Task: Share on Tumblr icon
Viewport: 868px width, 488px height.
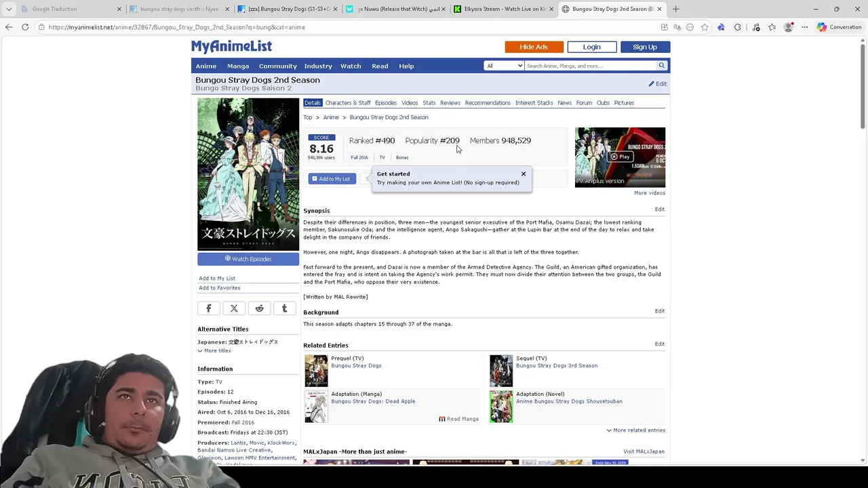Action: click(284, 308)
